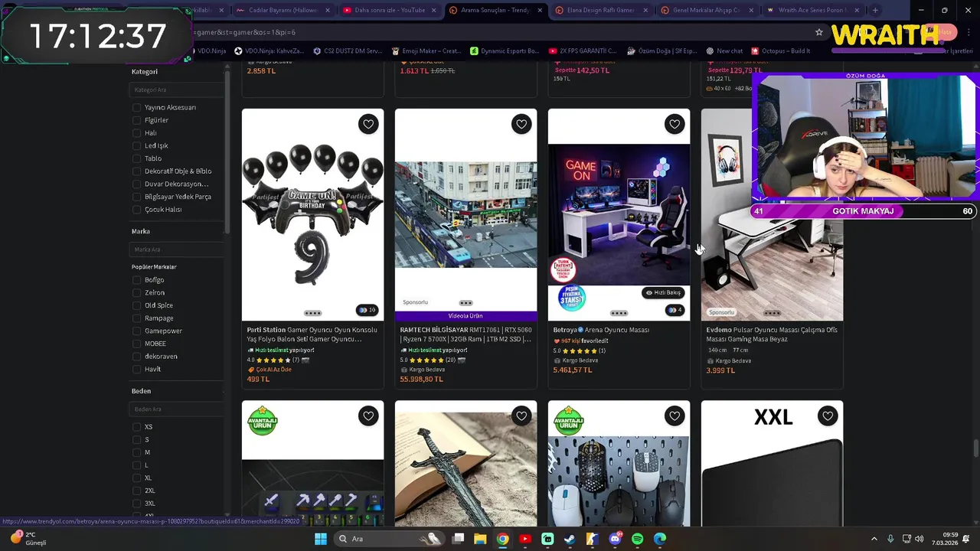The image size is (980, 551).
Task: Collapse the Beden filter section
Action: coord(224,391)
